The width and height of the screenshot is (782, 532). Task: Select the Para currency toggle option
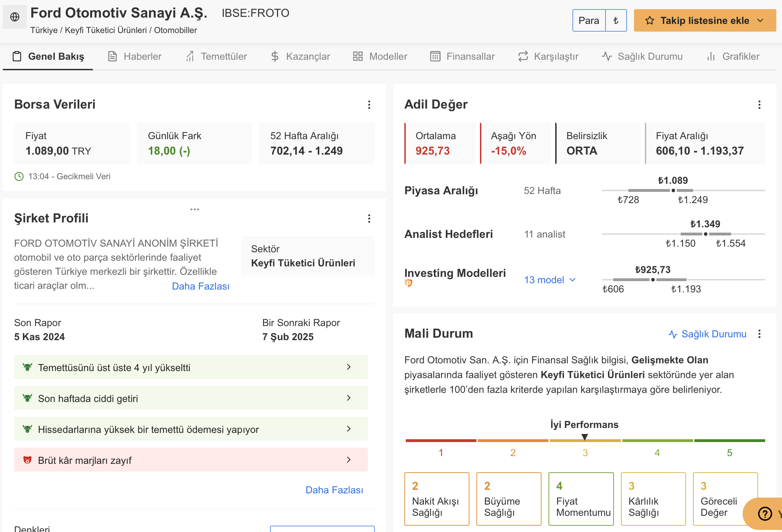[x=589, y=21]
